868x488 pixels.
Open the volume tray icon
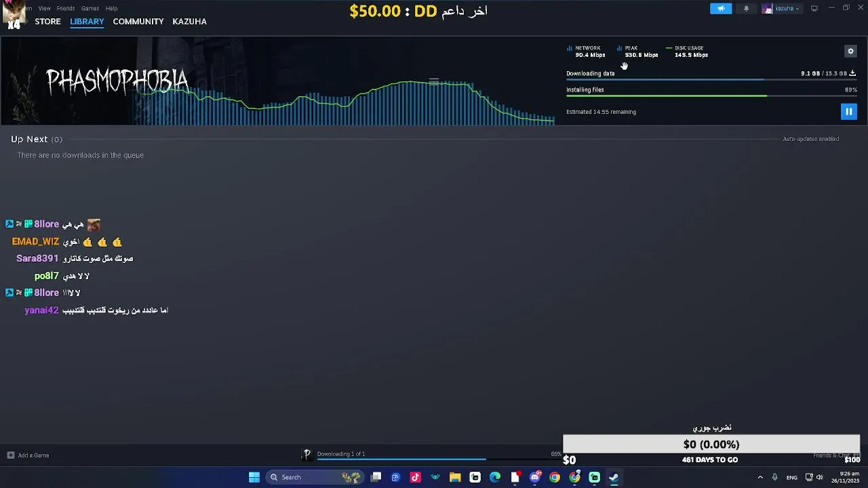tap(819, 477)
